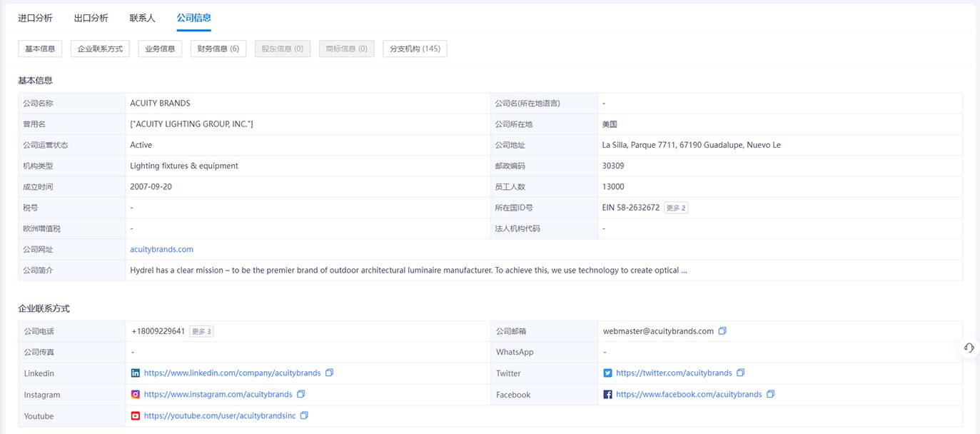Click the 财务信息 (6) button

[x=218, y=49]
